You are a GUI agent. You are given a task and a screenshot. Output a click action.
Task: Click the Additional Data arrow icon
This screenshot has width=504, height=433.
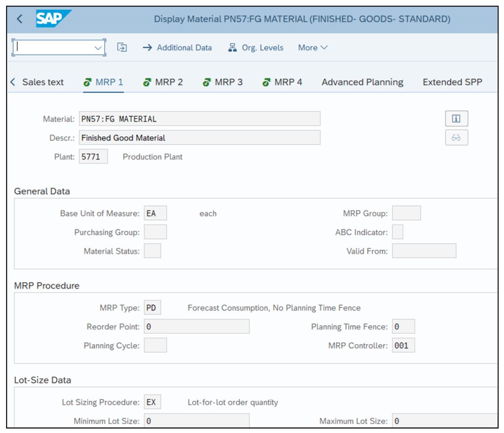point(147,47)
